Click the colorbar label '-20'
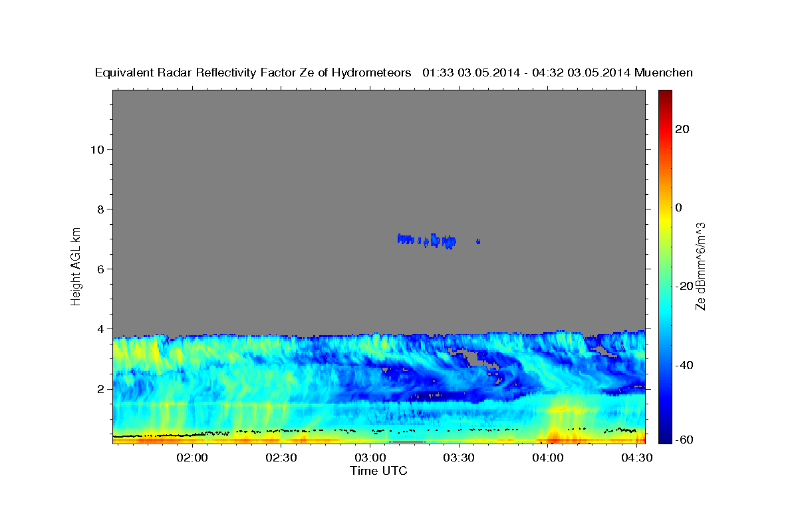The height and width of the screenshot is (532, 798). pyautogui.click(x=685, y=286)
